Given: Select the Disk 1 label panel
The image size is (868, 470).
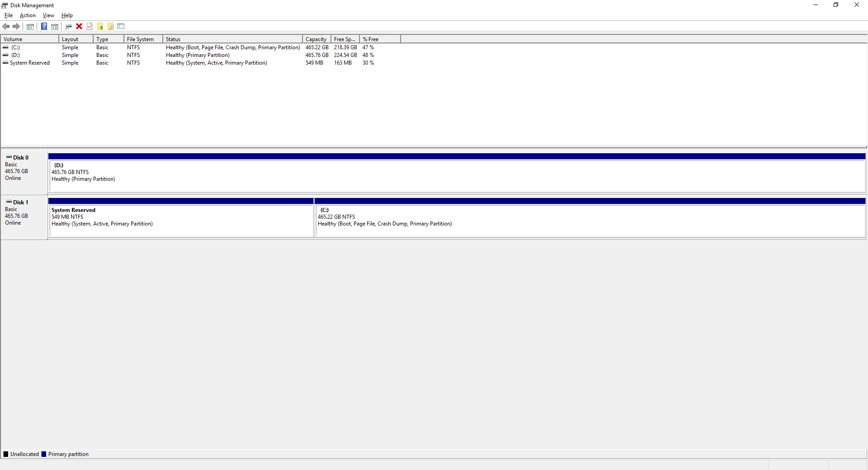Looking at the screenshot, I should coord(24,217).
